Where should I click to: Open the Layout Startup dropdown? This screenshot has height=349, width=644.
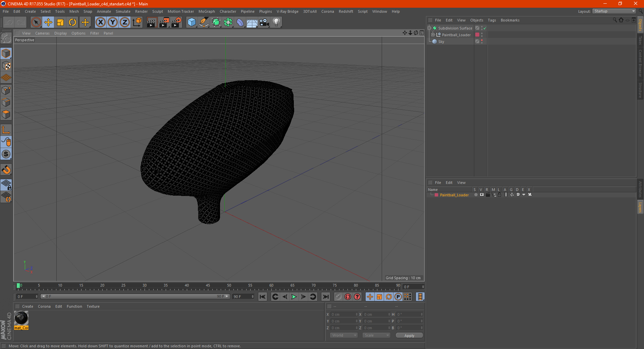click(614, 11)
